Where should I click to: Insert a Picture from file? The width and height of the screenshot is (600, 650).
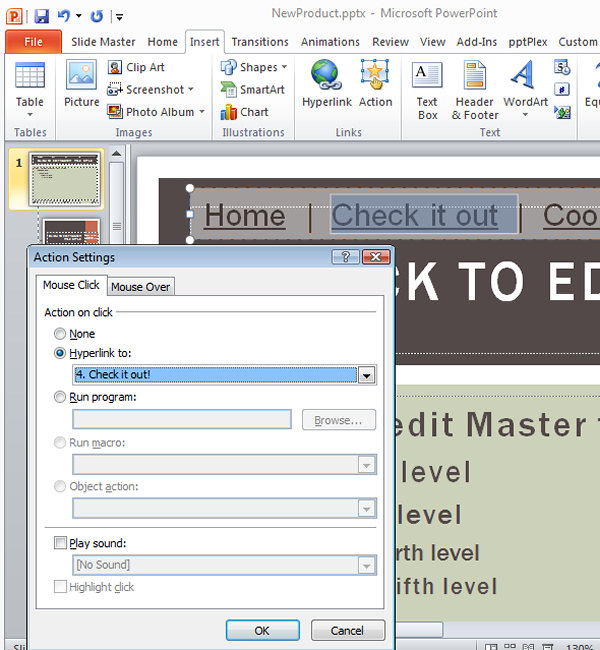[x=82, y=84]
